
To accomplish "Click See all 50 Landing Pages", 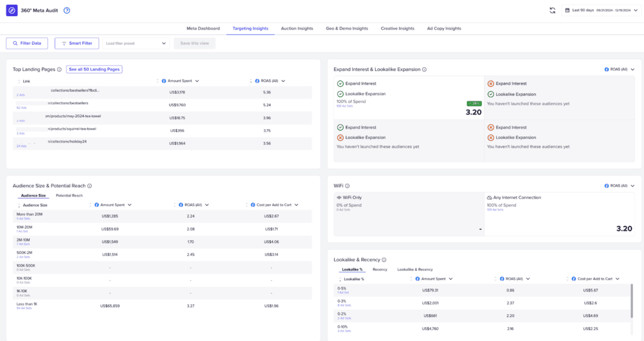I will pos(94,69).
